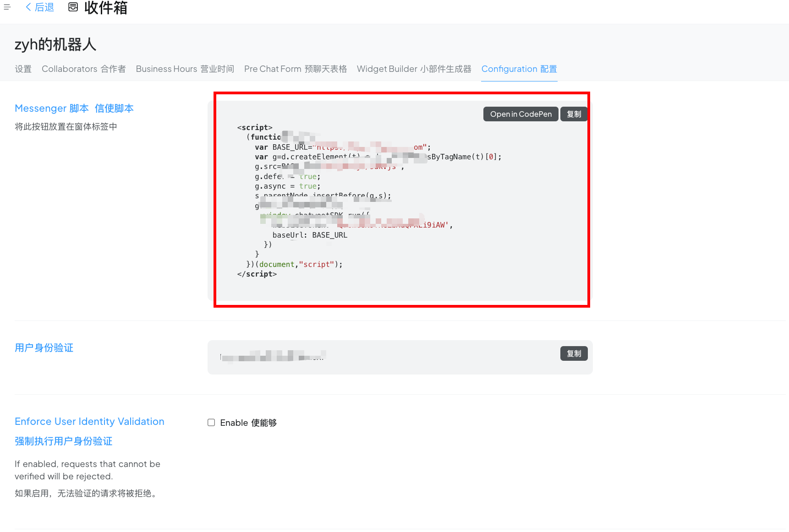Screen dimensions: 789x532
Task: Copy the user identity token with 复制
Action: point(574,353)
